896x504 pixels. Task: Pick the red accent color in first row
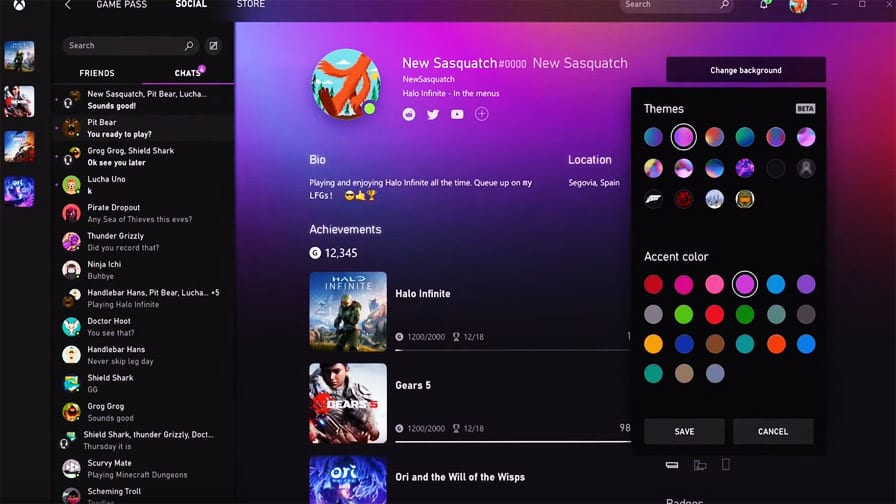tap(653, 284)
